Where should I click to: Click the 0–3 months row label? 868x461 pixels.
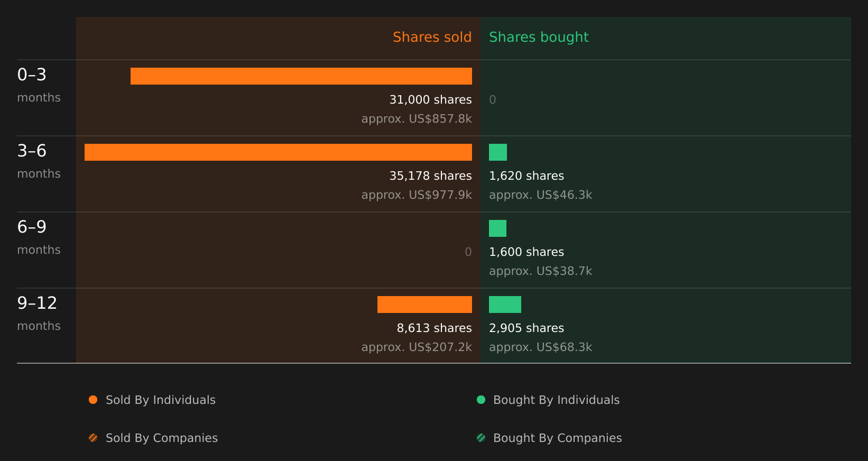coord(39,85)
